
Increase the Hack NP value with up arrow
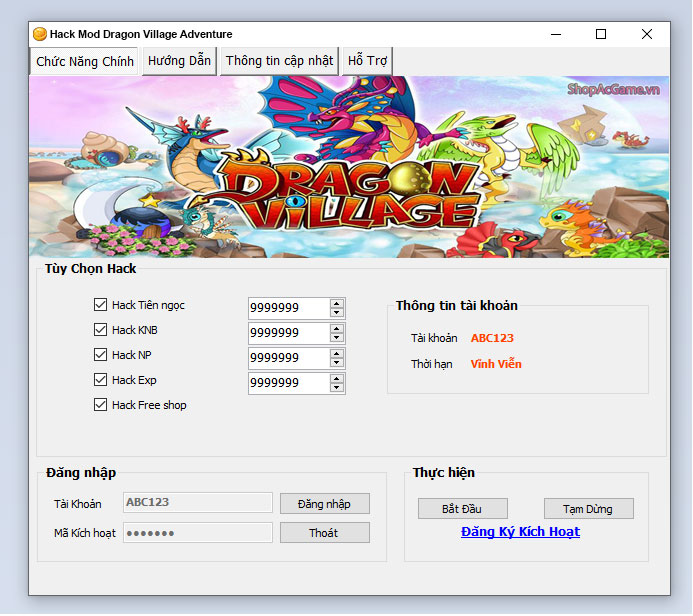[x=337, y=354]
